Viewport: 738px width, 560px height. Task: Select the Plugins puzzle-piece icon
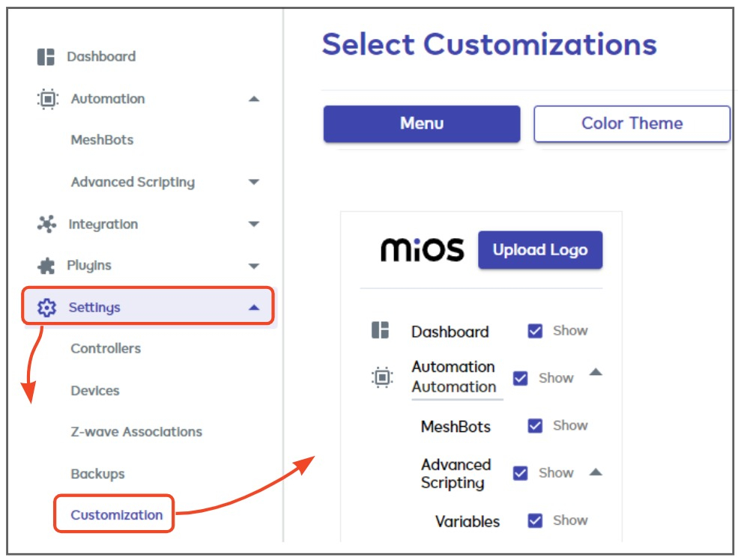(43, 265)
